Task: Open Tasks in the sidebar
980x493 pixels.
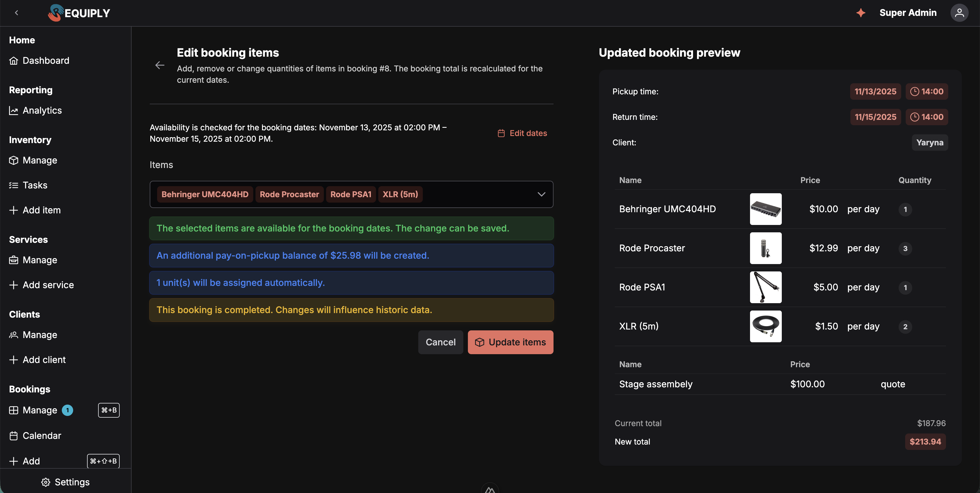Action: coord(28,185)
